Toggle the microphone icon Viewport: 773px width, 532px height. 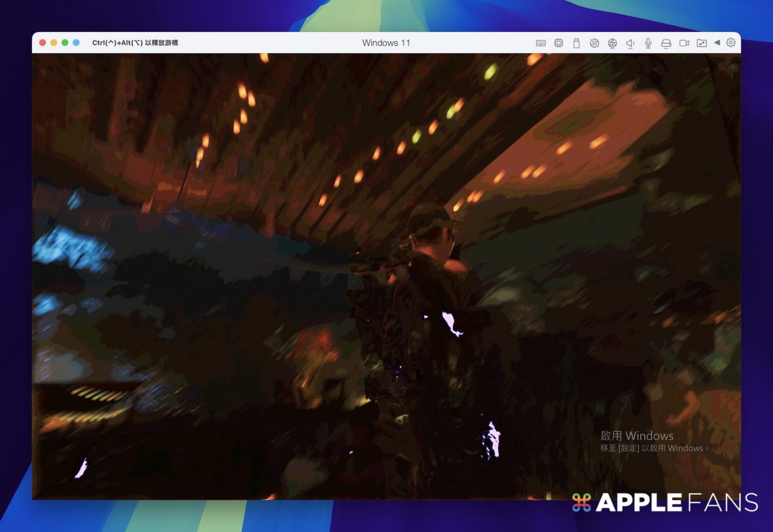(648, 43)
